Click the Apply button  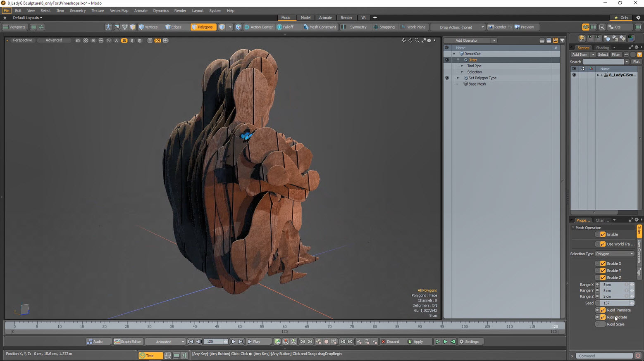click(x=418, y=342)
